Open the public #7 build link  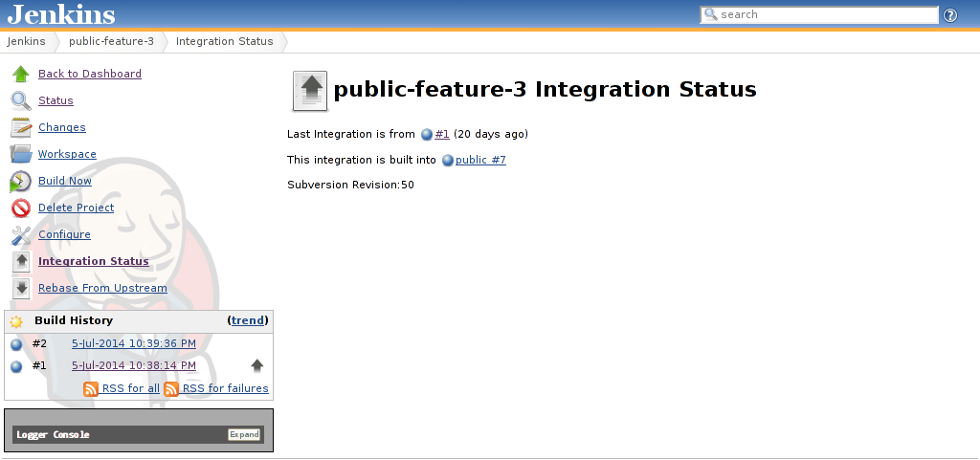(x=480, y=161)
